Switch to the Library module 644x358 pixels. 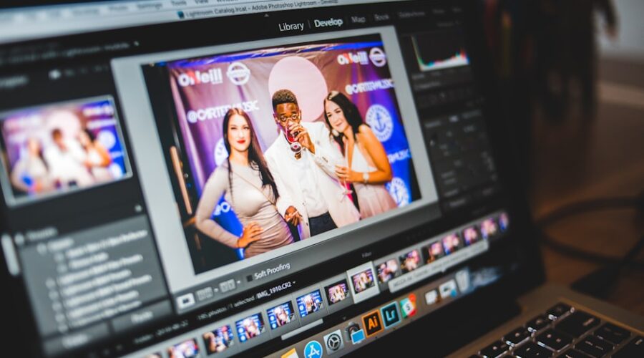[x=291, y=26]
